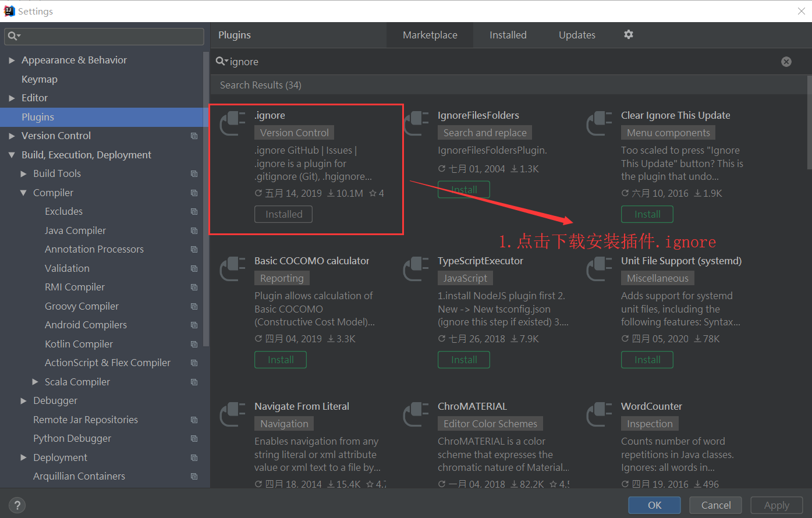Collapse Build, Execution, Deployment section
The width and height of the screenshot is (812, 518).
point(12,155)
